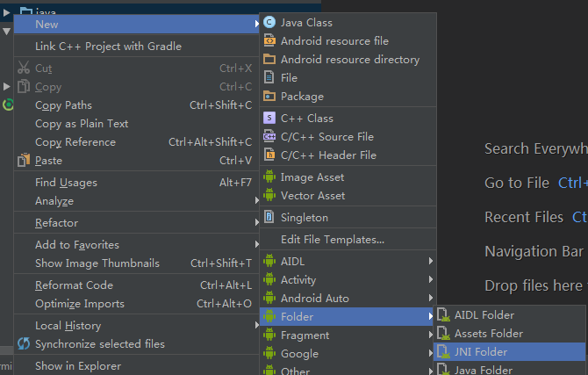Click the JNI Folder icon
Screen dimensions: 588x375
coord(443,351)
